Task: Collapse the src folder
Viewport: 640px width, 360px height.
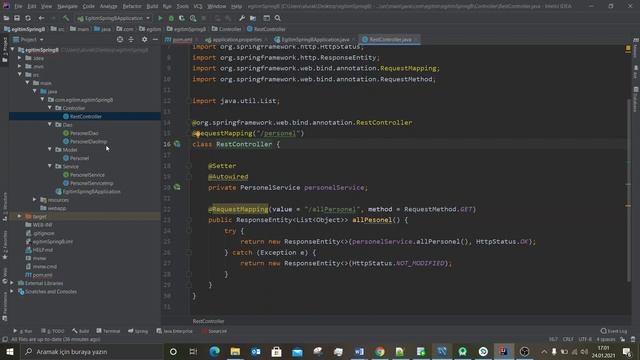Action: [20, 74]
